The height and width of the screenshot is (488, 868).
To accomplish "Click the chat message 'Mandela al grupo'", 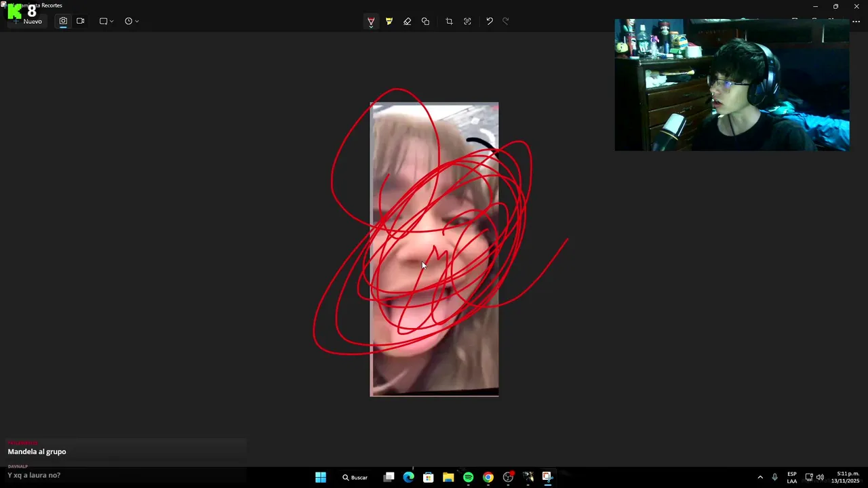I will [x=37, y=451].
